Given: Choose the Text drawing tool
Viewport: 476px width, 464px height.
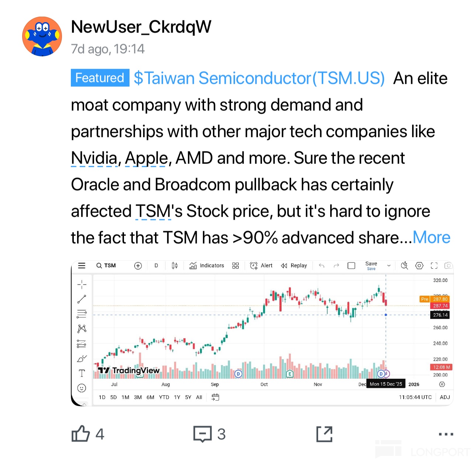Looking at the screenshot, I should (x=82, y=373).
